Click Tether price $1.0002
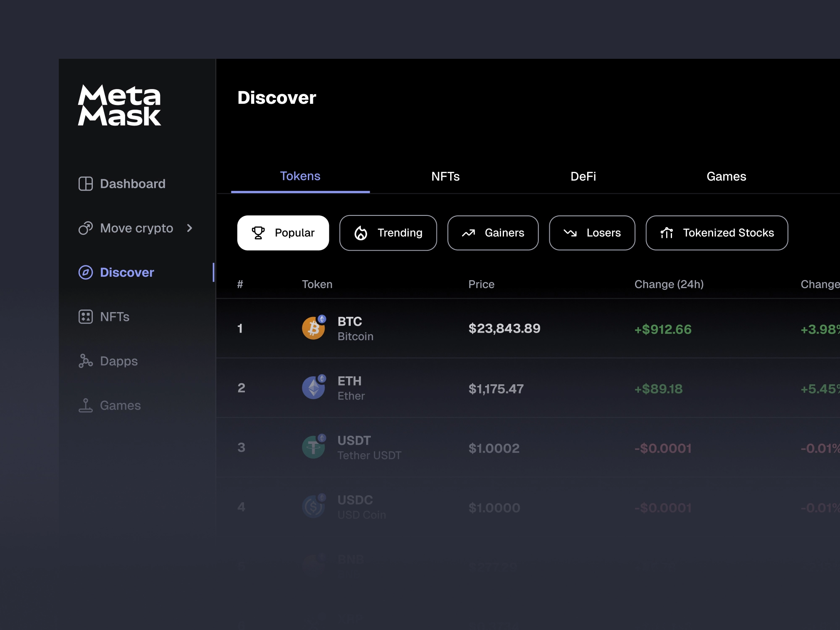 [x=494, y=448]
